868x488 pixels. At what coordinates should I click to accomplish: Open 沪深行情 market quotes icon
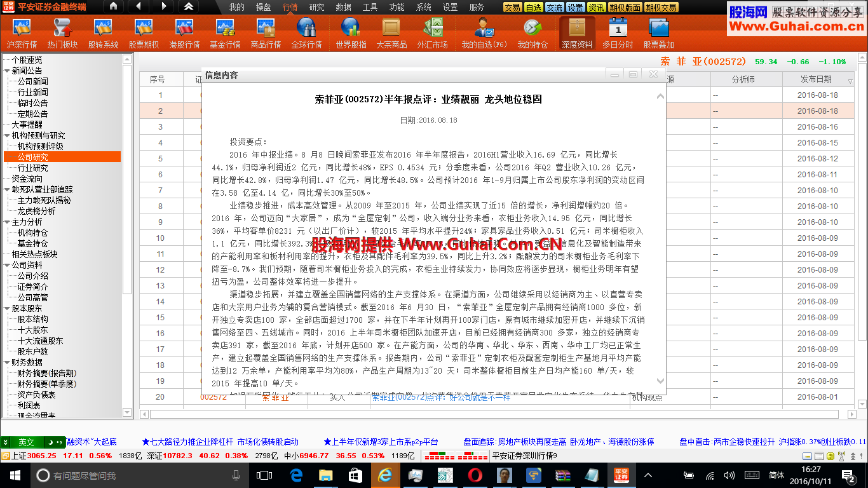pos(22,34)
